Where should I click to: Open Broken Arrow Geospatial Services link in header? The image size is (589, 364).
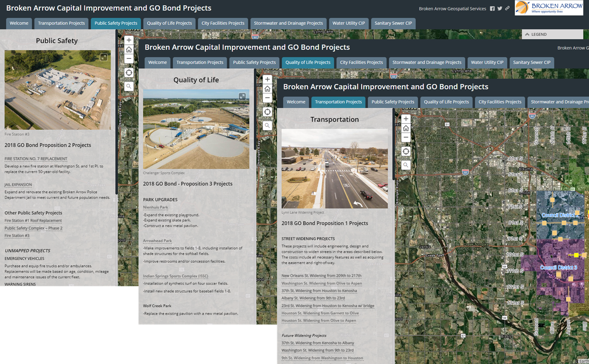point(453,9)
